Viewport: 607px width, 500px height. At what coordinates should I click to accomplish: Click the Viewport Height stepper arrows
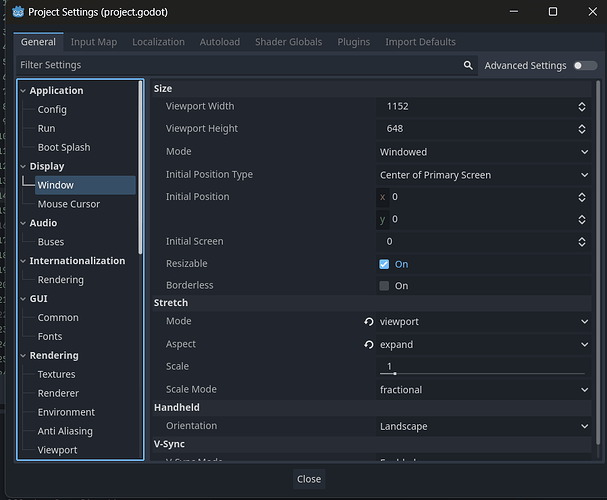click(582, 129)
